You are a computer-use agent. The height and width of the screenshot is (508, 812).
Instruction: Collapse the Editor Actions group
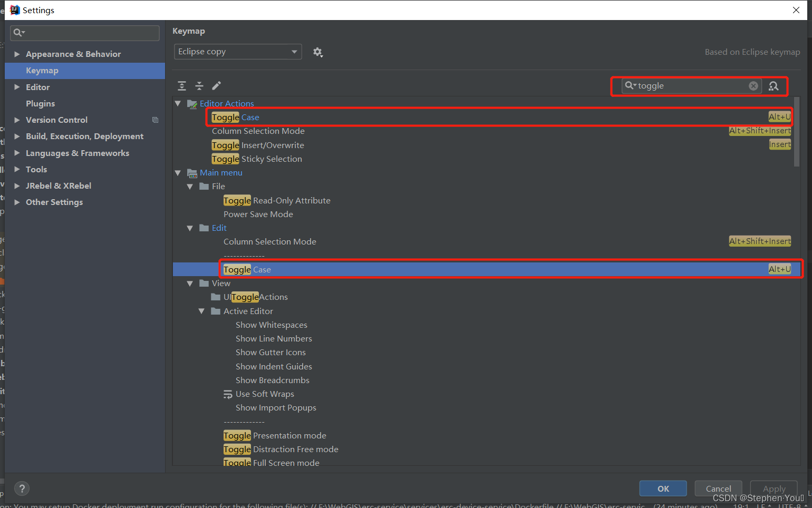[x=178, y=104]
